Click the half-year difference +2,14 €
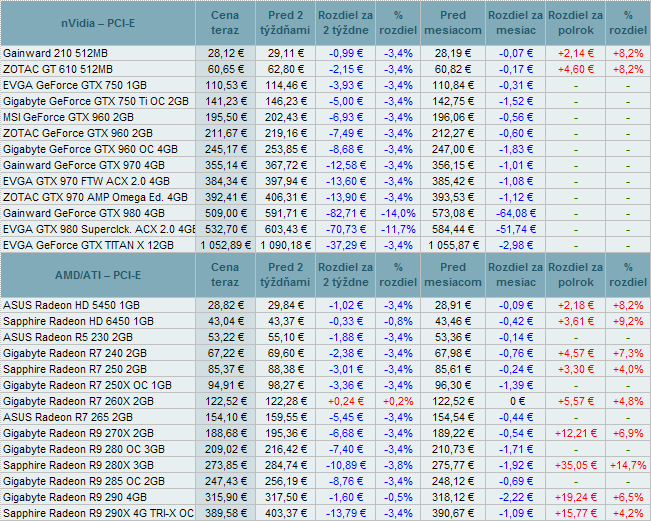This screenshot has width=651, height=521. tap(576, 53)
